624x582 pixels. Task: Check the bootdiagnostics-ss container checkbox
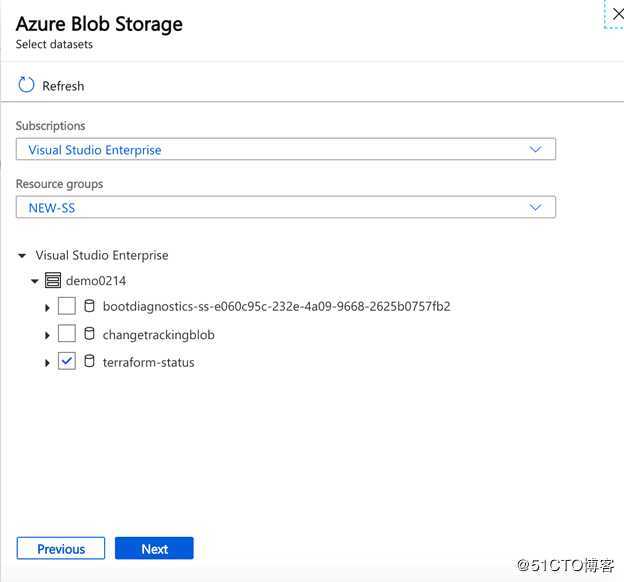click(x=66, y=306)
